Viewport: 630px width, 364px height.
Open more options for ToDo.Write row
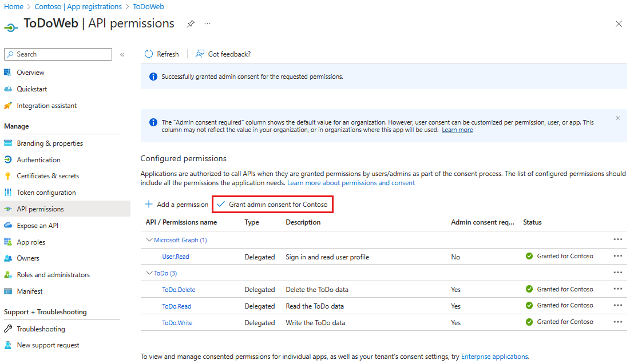coord(617,322)
